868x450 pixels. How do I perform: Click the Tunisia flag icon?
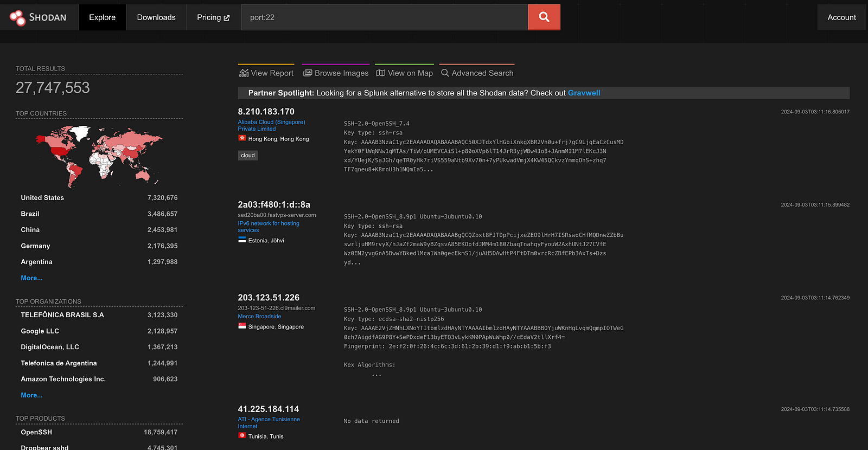pyautogui.click(x=242, y=435)
